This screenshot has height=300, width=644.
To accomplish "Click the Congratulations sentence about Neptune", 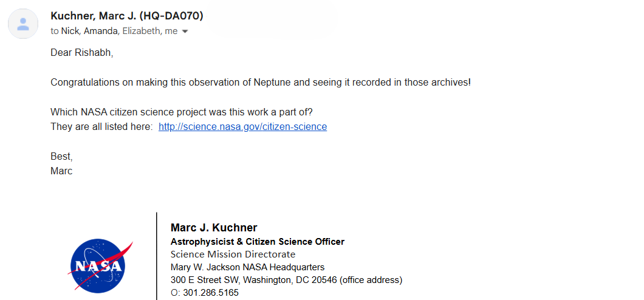I will coord(260,82).
